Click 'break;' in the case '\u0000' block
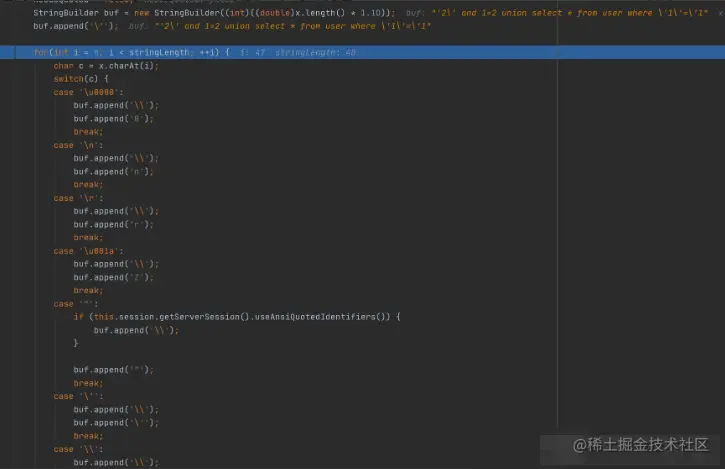725x469 pixels. click(x=88, y=132)
